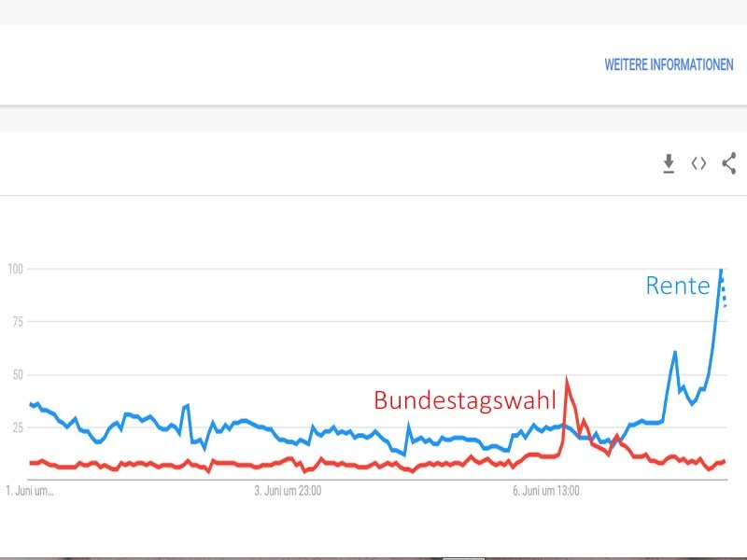Click the 100 value on the y-axis
The height and width of the screenshot is (560, 747).
[x=15, y=270]
